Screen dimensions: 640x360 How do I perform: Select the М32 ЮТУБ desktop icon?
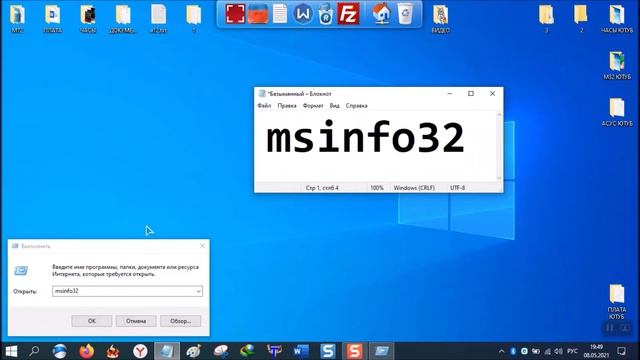click(617, 65)
